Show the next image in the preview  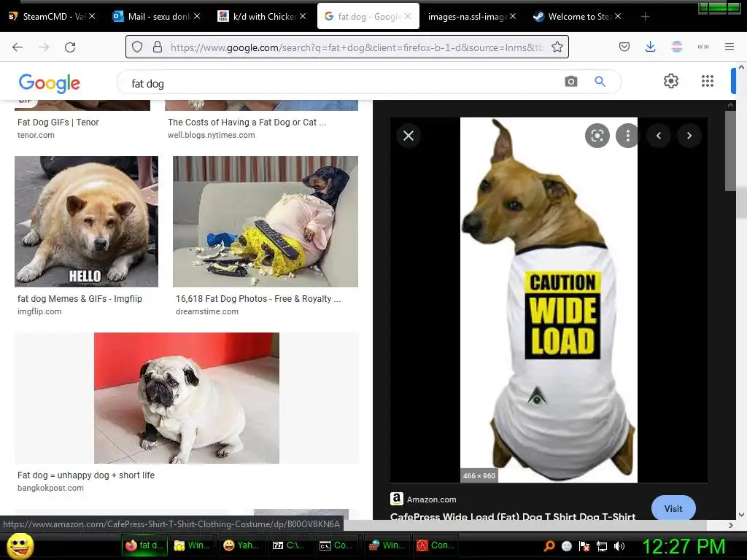tap(689, 136)
